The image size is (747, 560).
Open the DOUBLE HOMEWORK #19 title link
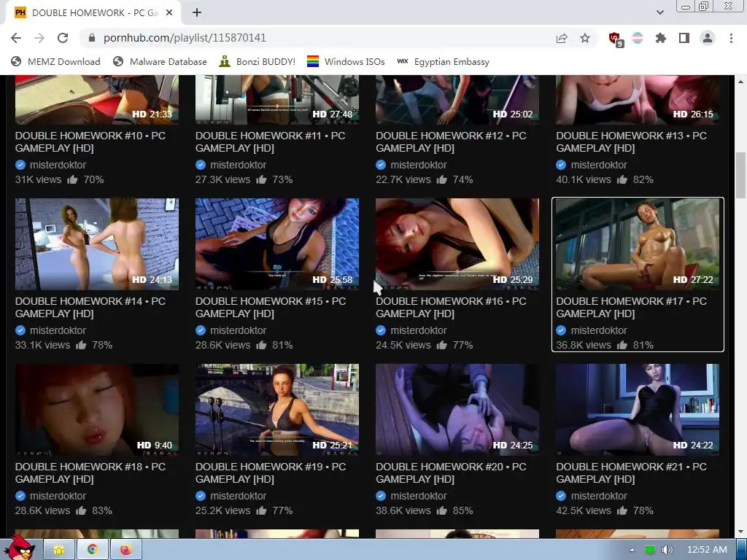click(271, 472)
